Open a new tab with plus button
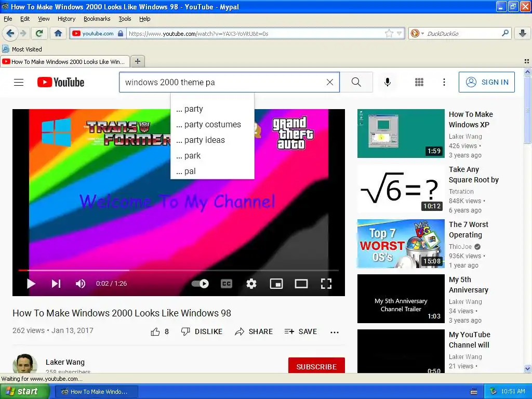 point(137,61)
